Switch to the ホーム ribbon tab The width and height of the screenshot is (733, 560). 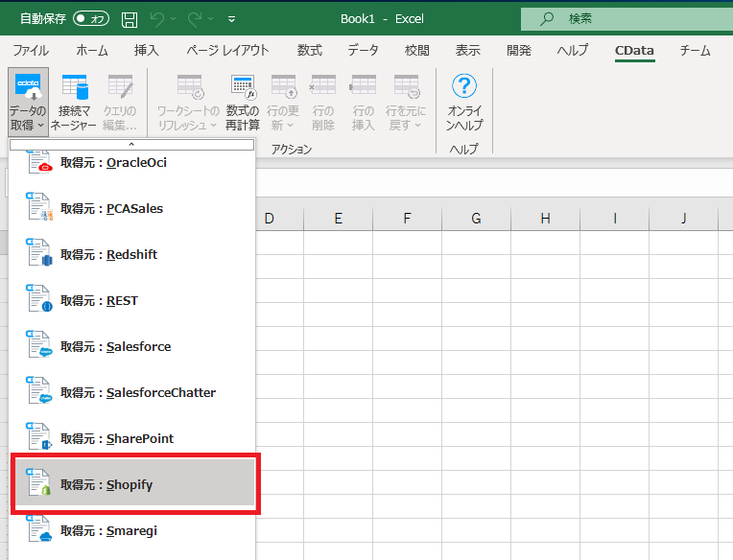[x=92, y=50]
